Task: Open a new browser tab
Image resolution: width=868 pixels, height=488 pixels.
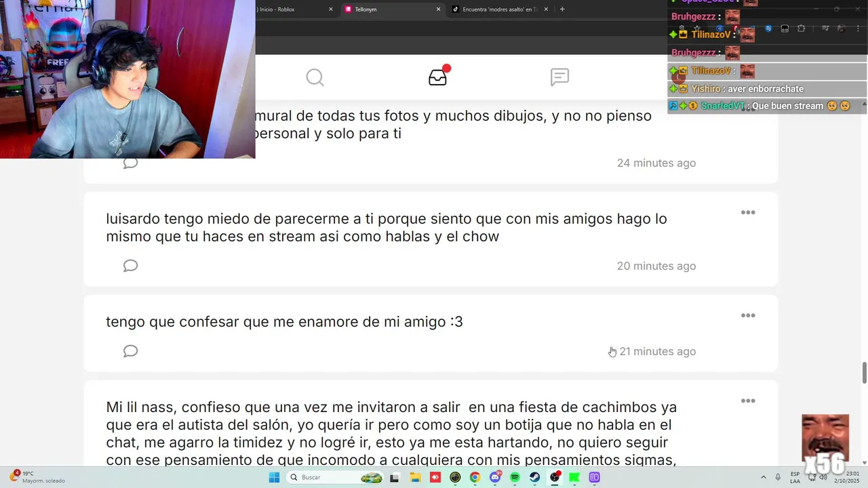Action: click(x=562, y=9)
